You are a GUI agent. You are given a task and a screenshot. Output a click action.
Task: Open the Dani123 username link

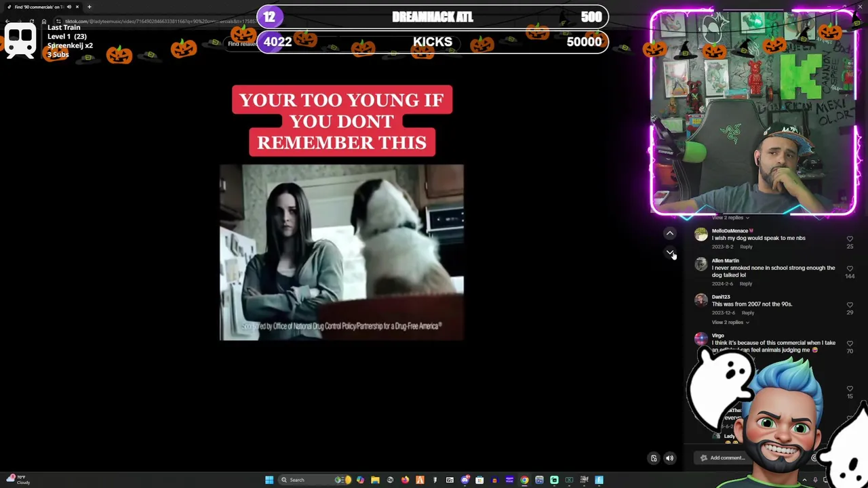click(721, 297)
